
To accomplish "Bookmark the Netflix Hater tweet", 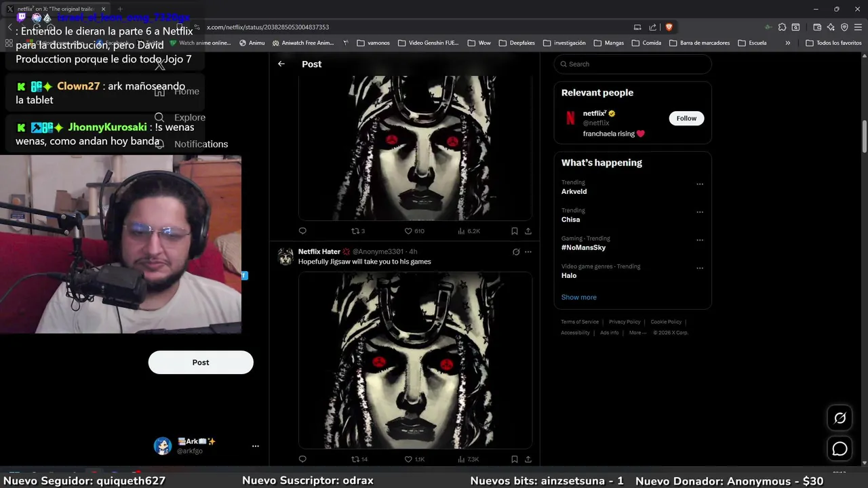I will click(515, 459).
